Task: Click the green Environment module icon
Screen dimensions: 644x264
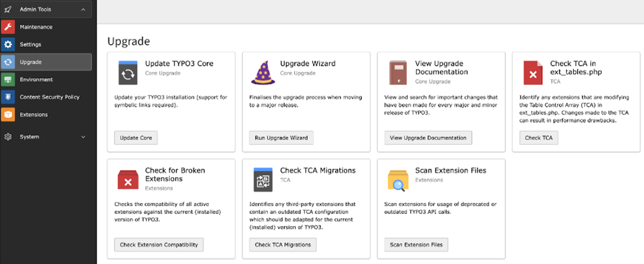Action: point(8,80)
